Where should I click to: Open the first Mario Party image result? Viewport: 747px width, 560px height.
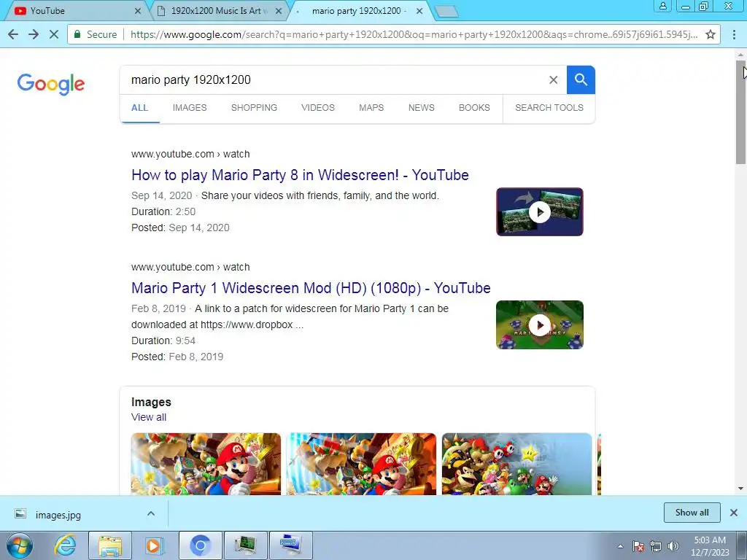tap(206, 464)
